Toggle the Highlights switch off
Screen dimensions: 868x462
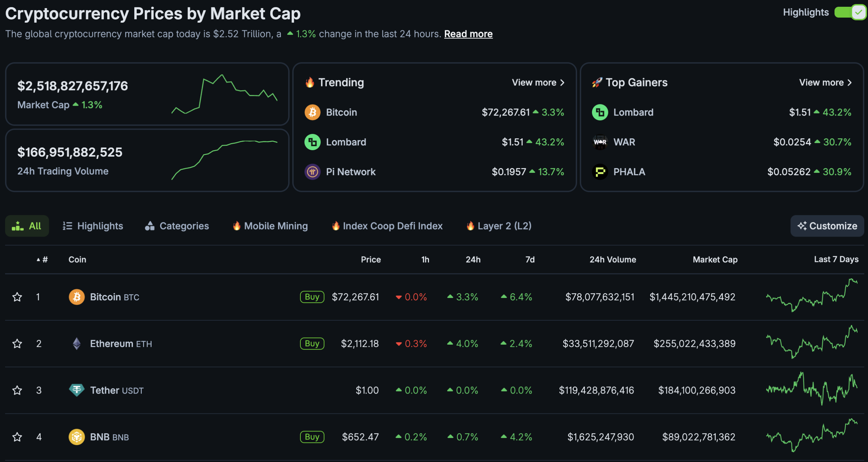[x=850, y=13]
